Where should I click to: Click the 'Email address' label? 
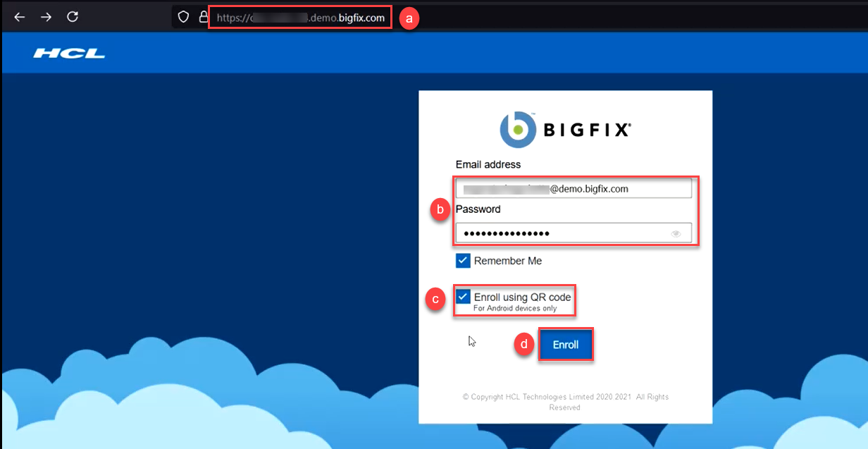click(x=488, y=164)
